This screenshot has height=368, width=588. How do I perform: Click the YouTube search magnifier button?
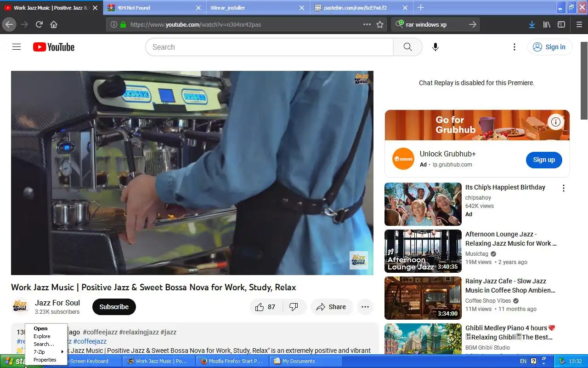point(407,47)
